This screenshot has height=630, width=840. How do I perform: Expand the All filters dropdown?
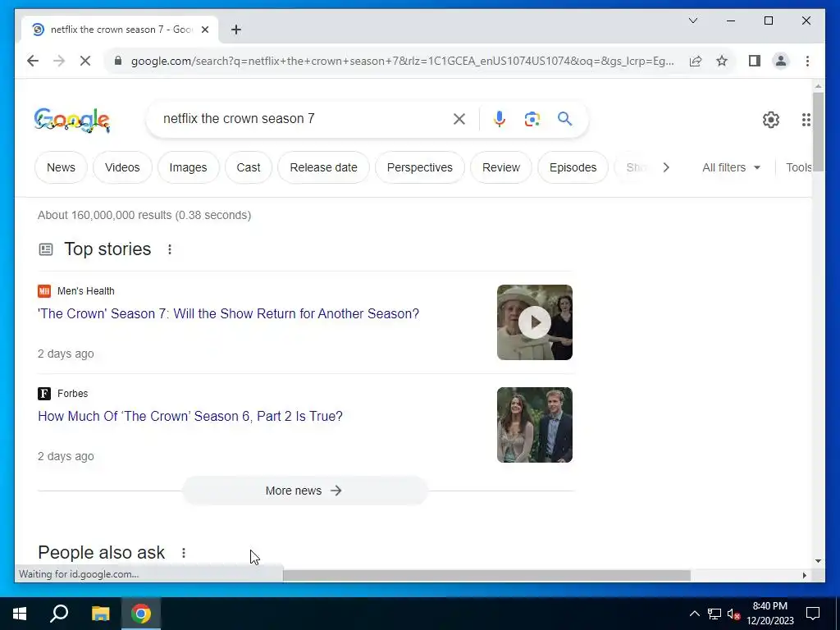pyautogui.click(x=731, y=167)
